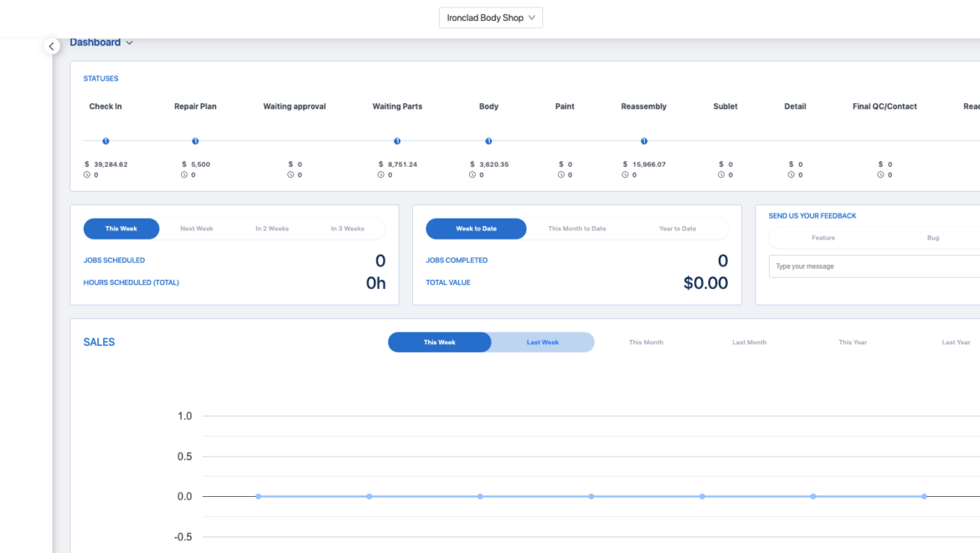Click the clock icon under Final QC/Contact
Viewport: 980px width, 553px height.
click(880, 175)
